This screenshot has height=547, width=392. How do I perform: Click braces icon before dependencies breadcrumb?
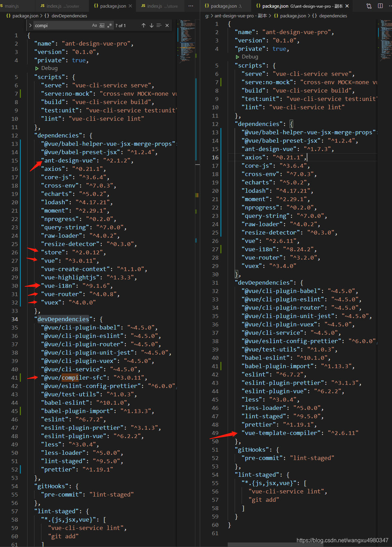[x=314, y=16]
